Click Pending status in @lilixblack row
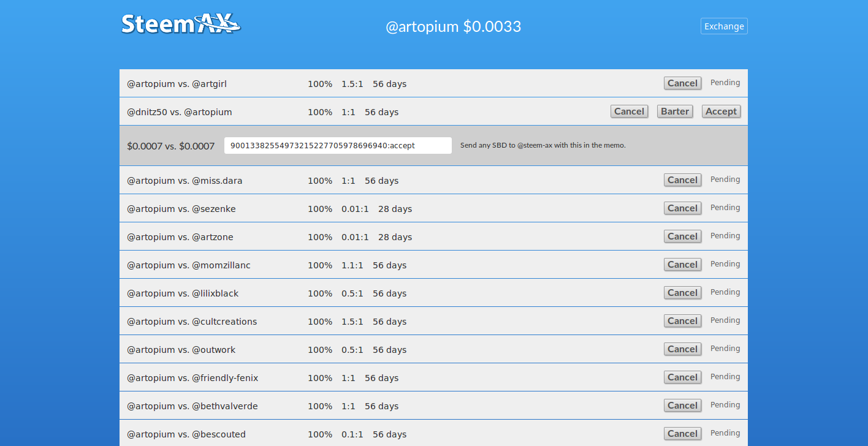 coord(725,292)
